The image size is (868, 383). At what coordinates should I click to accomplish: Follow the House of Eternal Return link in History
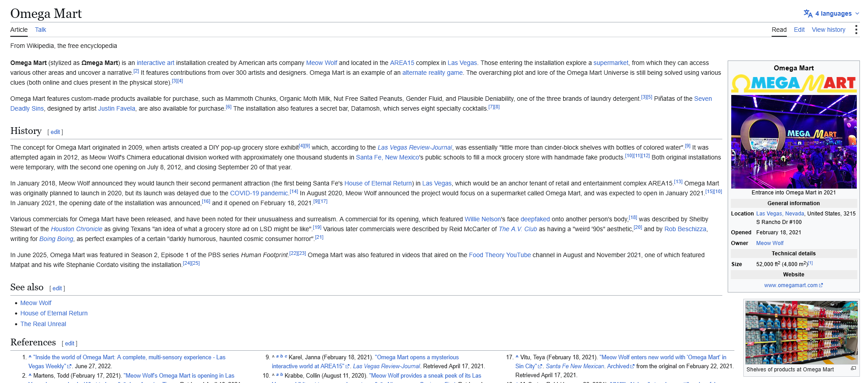(x=378, y=183)
